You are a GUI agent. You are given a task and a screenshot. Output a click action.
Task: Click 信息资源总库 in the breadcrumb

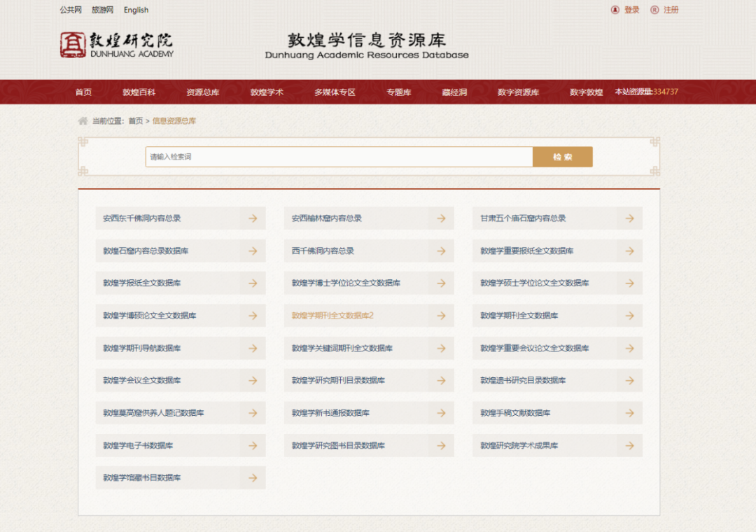pyautogui.click(x=174, y=120)
